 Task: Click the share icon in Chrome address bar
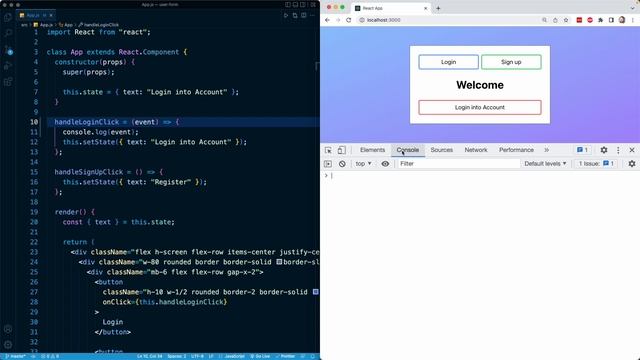click(x=555, y=20)
